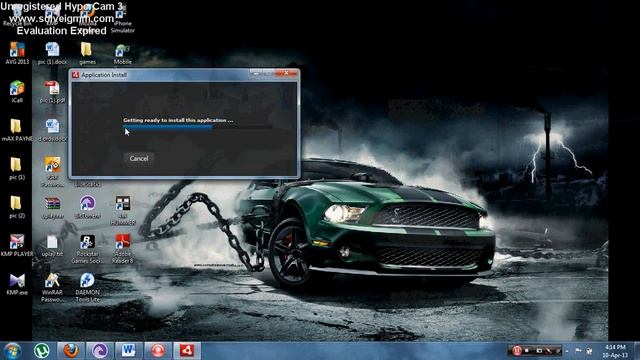Open the games folder
The height and width of the screenshot is (360, 640).
point(87,53)
